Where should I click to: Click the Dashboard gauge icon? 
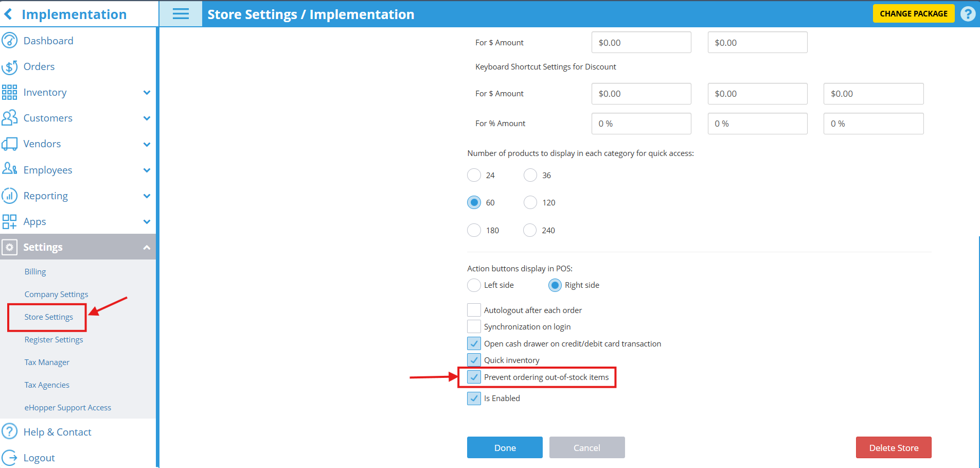click(x=10, y=41)
